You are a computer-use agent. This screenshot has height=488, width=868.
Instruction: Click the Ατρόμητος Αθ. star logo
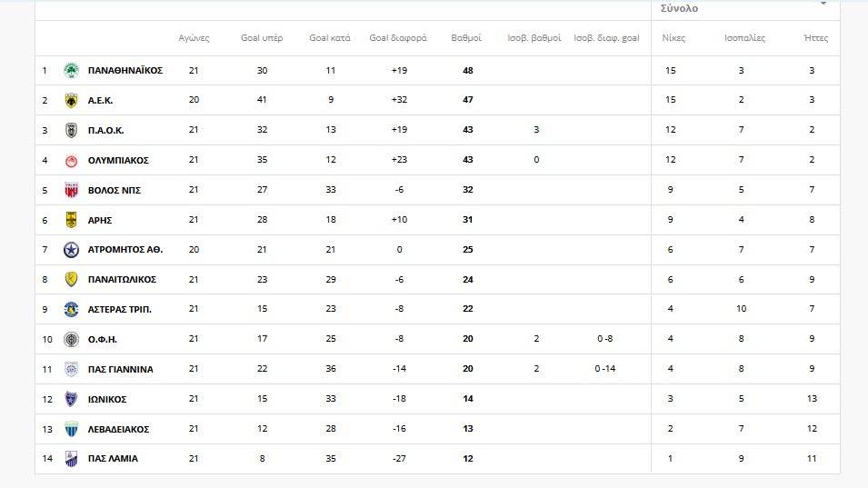pos(71,250)
